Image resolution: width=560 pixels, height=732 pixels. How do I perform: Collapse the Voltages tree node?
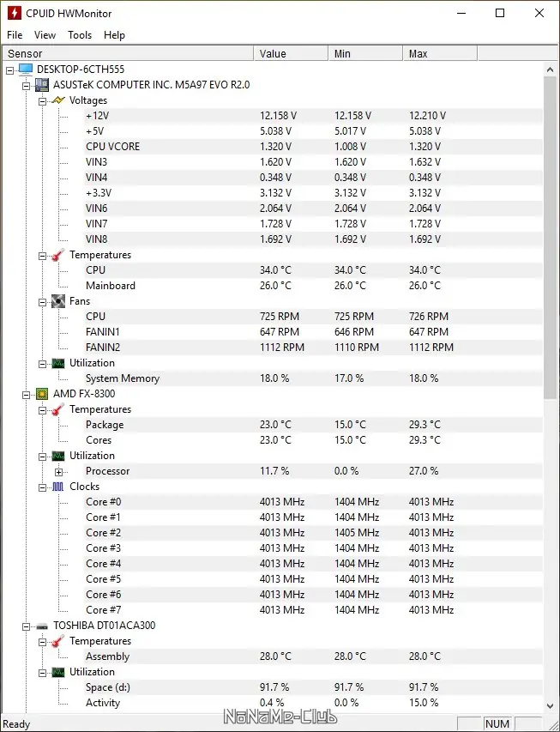coord(42,100)
